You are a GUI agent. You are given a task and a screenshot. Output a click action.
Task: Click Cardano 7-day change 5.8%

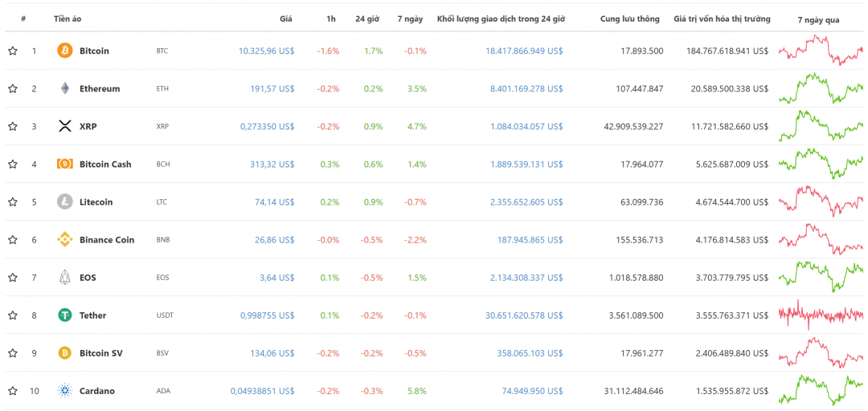pyautogui.click(x=416, y=391)
